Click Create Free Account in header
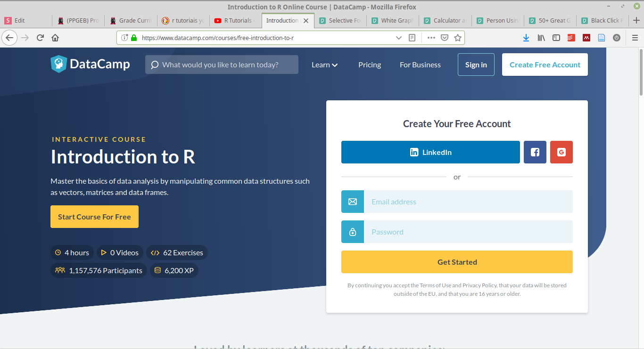 tap(545, 65)
